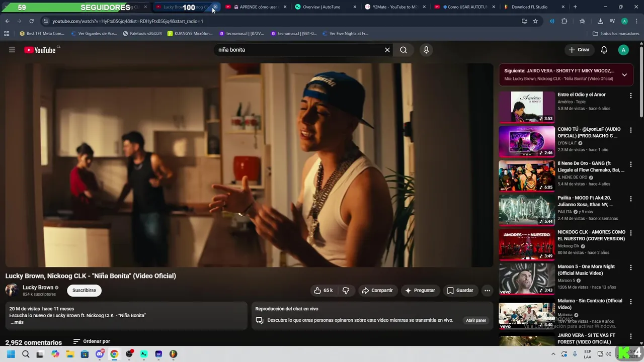Open Maroon 5 One More Night thumbnail

point(527,279)
